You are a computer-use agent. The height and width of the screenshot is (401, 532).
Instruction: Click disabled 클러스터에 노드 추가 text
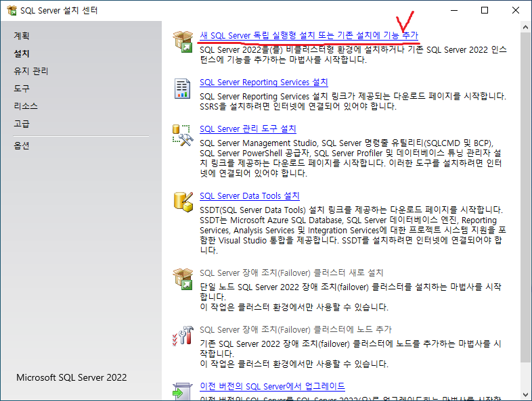(296, 329)
